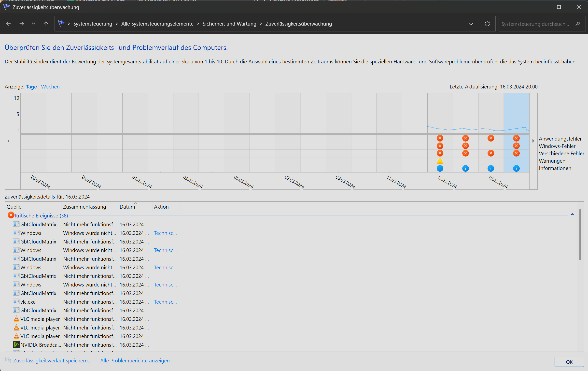Click the Systemsteuerung search field
The height and width of the screenshot is (371, 588).
click(535, 24)
